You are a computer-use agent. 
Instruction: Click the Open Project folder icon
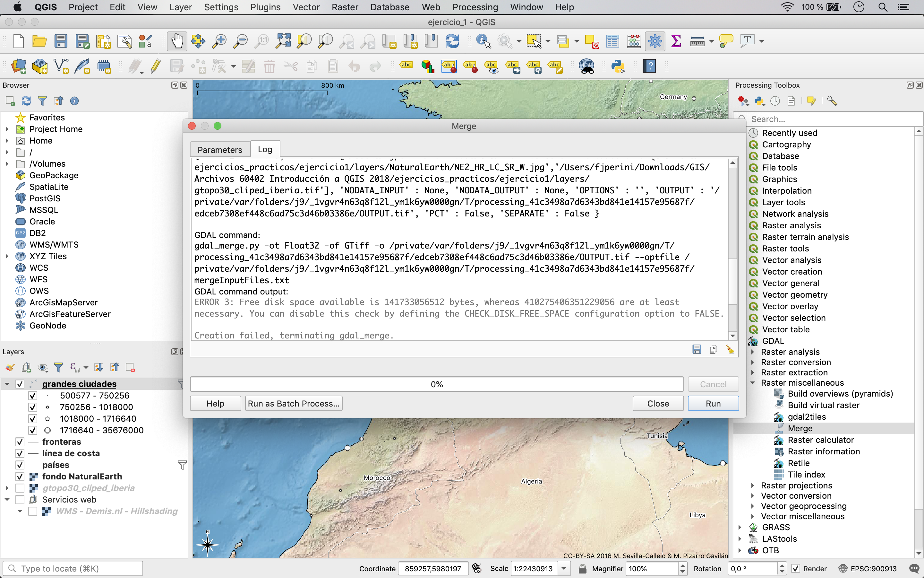tap(39, 41)
